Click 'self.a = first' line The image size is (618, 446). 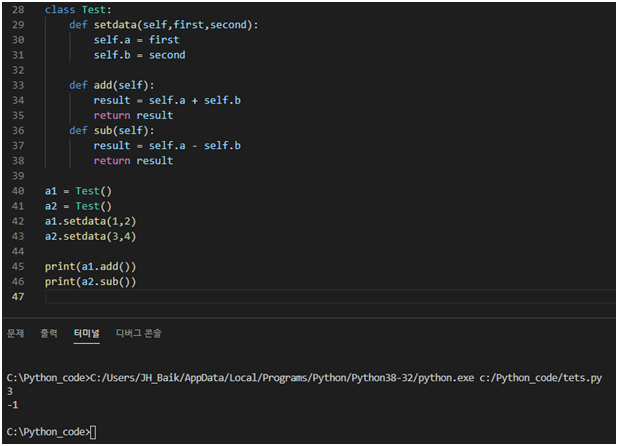pos(136,40)
